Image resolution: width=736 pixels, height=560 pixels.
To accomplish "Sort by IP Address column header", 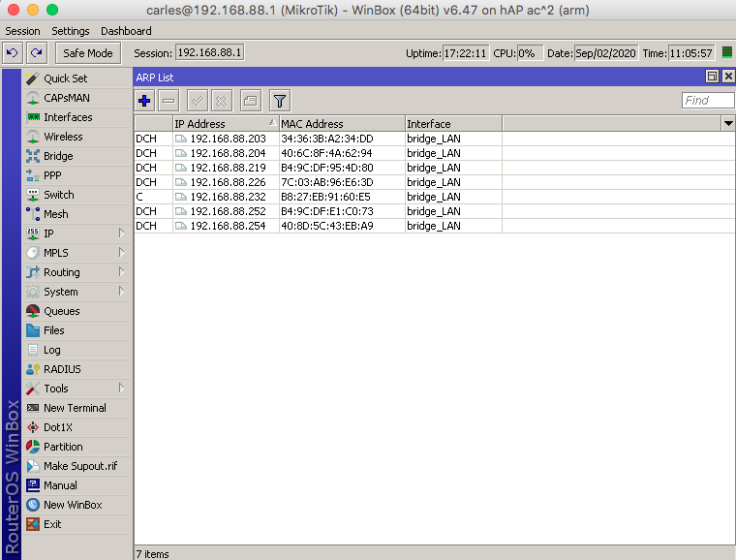I will (x=226, y=124).
